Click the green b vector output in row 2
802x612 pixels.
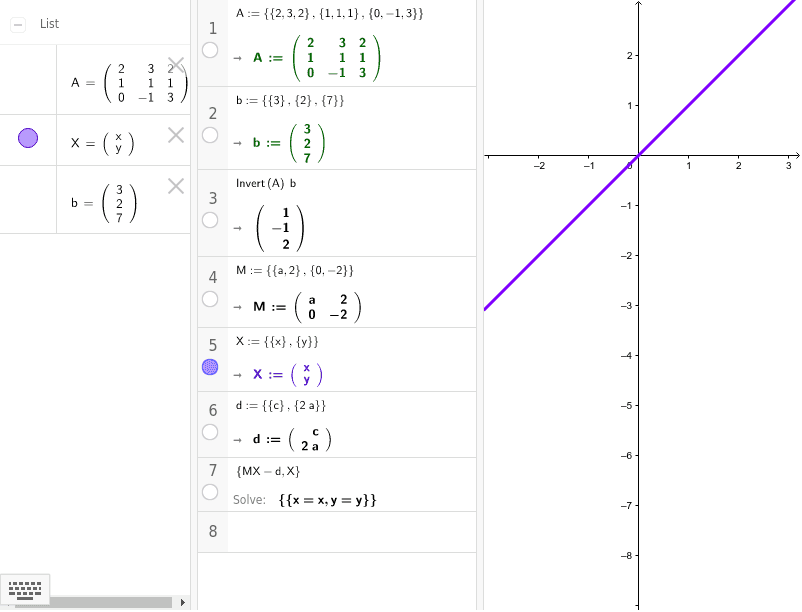pyautogui.click(x=288, y=143)
